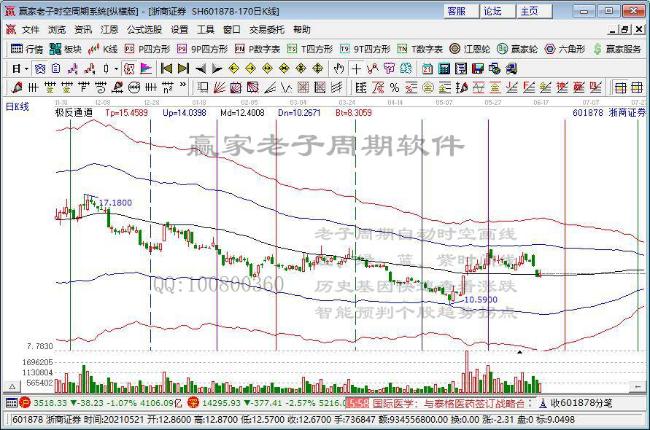Click the floppy disk save icon
The width and height of the screenshot is (650, 430).
click(x=478, y=69)
